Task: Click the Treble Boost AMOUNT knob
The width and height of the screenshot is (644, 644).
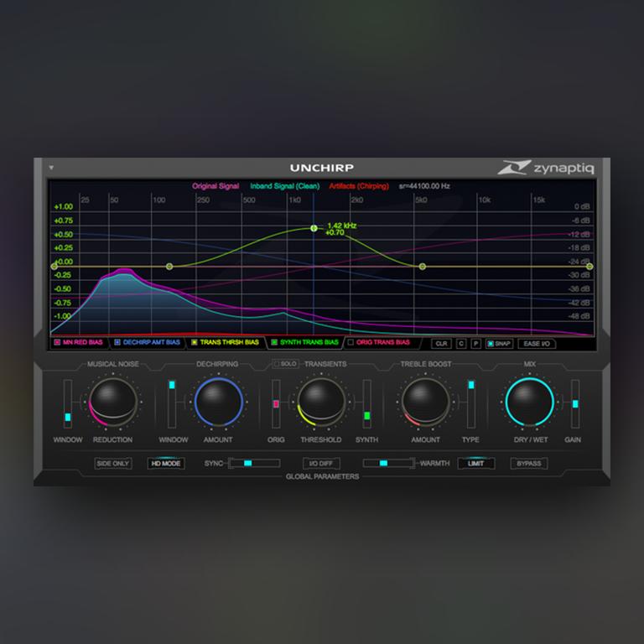Action: (425, 402)
